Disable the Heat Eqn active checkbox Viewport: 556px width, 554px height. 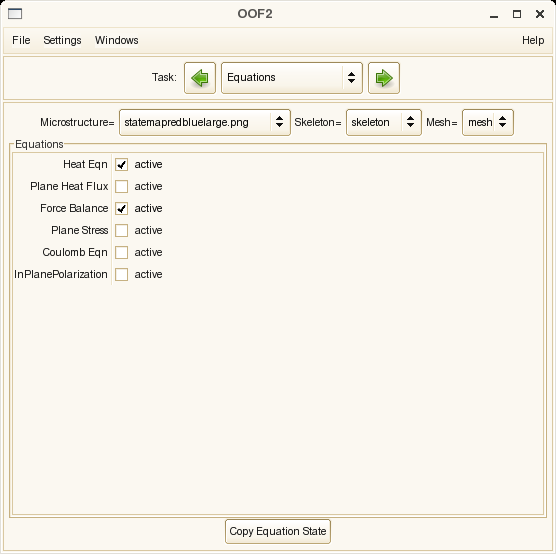tap(121, 165)
